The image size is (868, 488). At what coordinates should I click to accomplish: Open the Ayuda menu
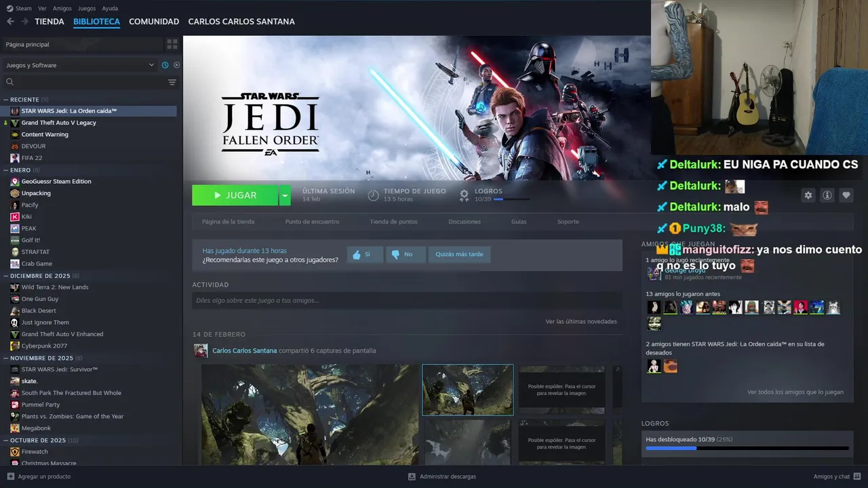pos(110,8)
